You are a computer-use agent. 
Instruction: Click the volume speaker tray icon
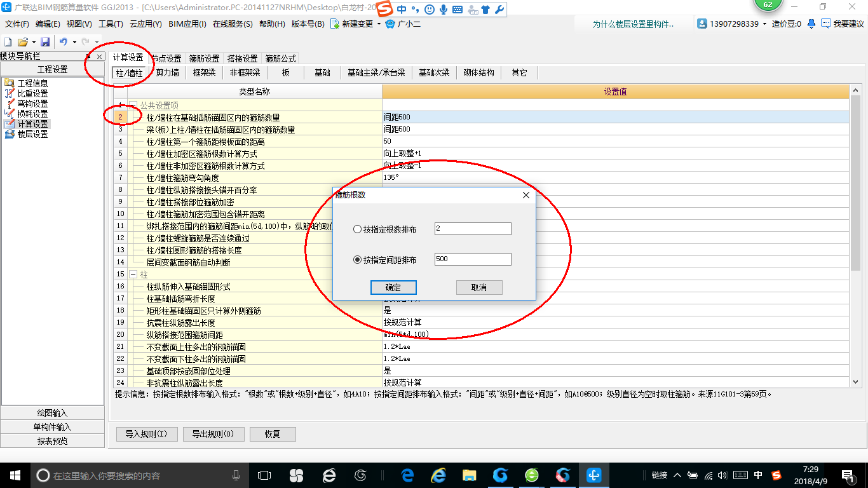point(724,475)
